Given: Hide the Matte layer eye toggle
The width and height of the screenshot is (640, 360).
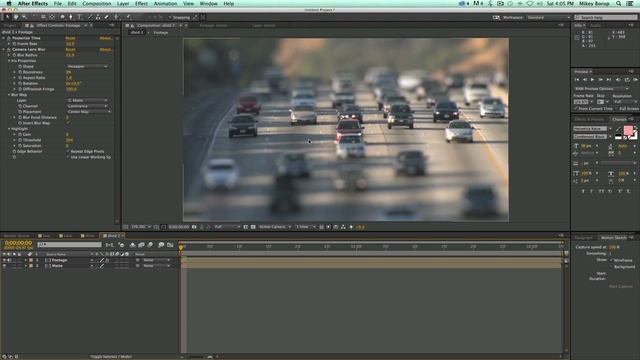Looking at the screenshot, I should tap(4, 266).
